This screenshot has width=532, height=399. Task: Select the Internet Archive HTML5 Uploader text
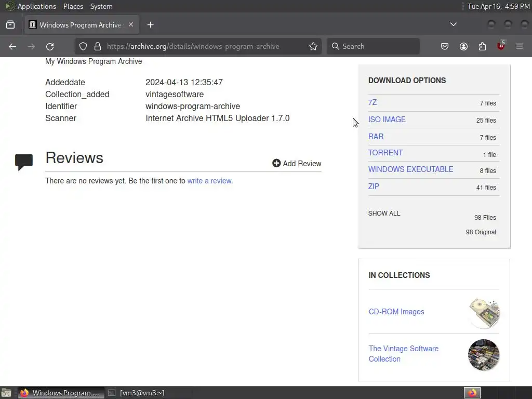click(x=218, y=118)
